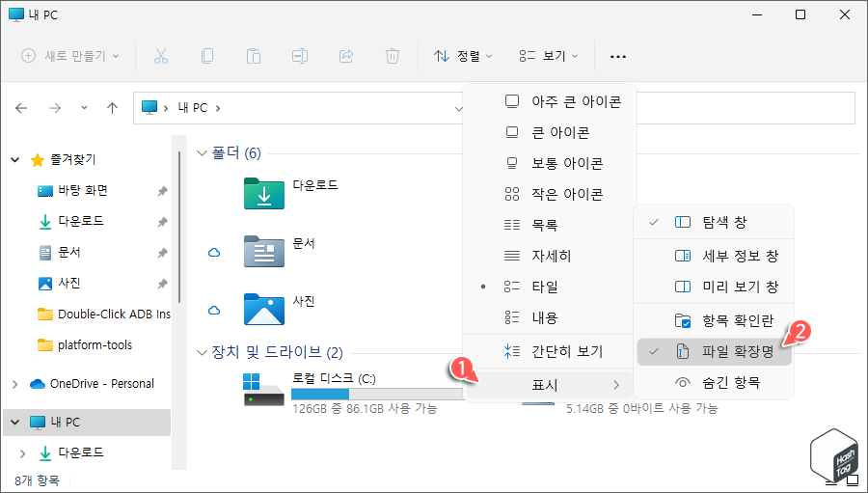The image size is (868, 493).
Task: Open the 새로 만들기 dropdown
Action: pyautogui.click(x=70, y=56)
